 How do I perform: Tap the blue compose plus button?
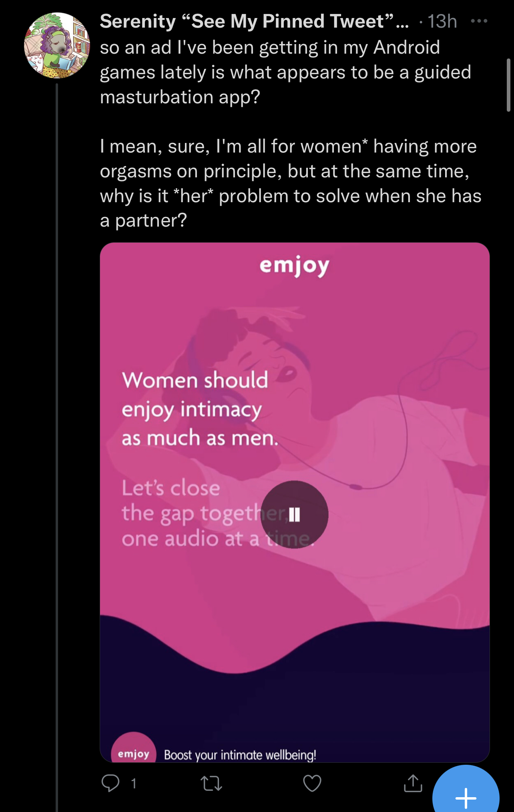[x=466, y=793]
